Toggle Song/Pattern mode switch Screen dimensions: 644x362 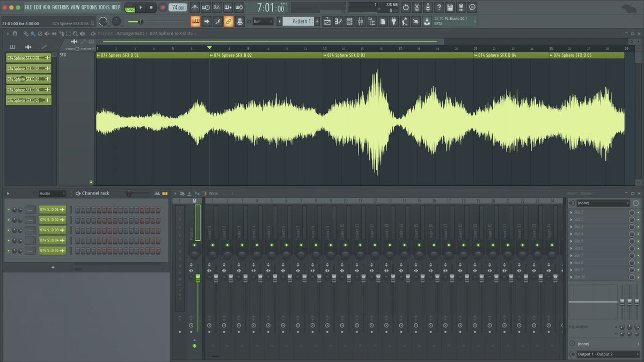click(x=130, y=8)
